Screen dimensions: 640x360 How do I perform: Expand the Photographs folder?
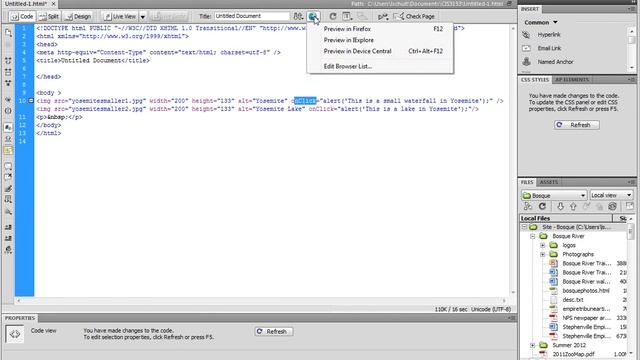tap(542, 254)
